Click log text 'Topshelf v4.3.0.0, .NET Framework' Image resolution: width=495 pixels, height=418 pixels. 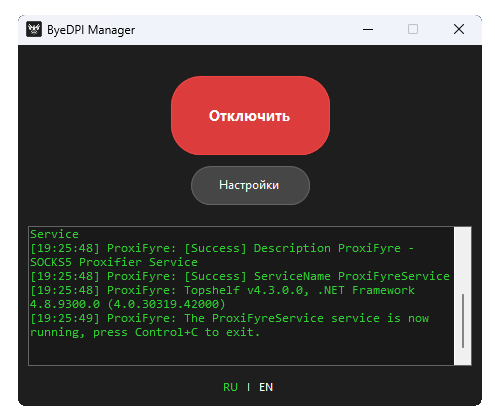point(299,290)
